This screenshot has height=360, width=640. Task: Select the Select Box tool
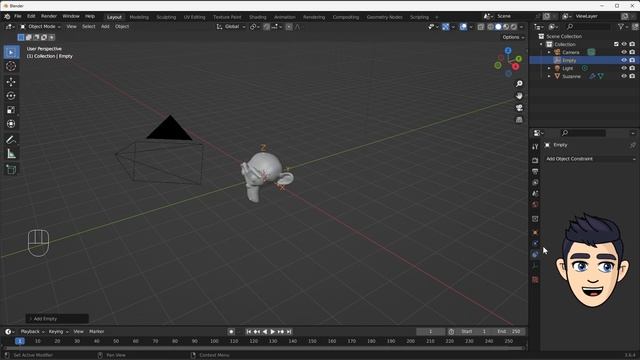(x=11, y=52)
